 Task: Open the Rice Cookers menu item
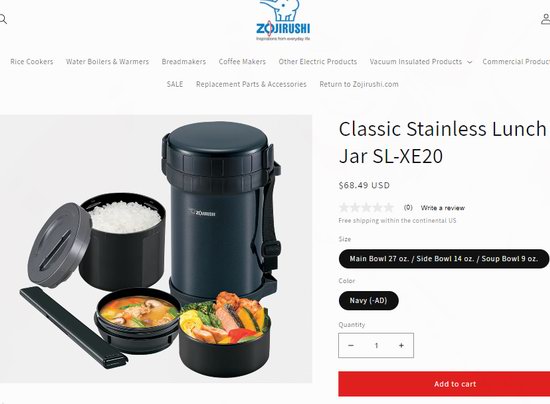32,62
